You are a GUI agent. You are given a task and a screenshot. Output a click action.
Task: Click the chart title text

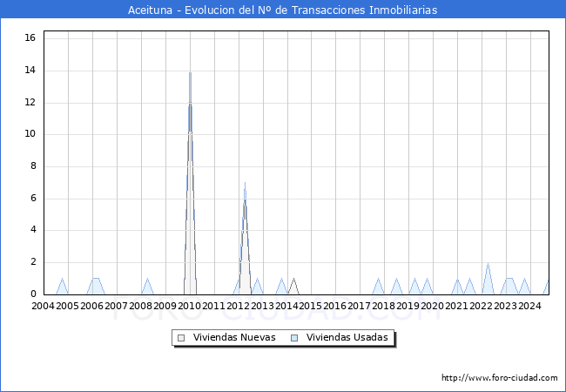click(x=283, y=10)
